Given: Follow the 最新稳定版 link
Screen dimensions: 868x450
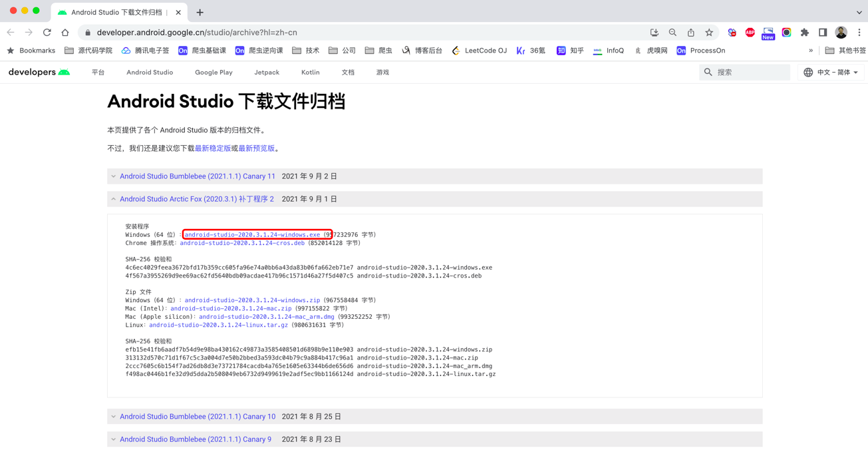Looking at the screenshot, I should (x=213, y=148).
